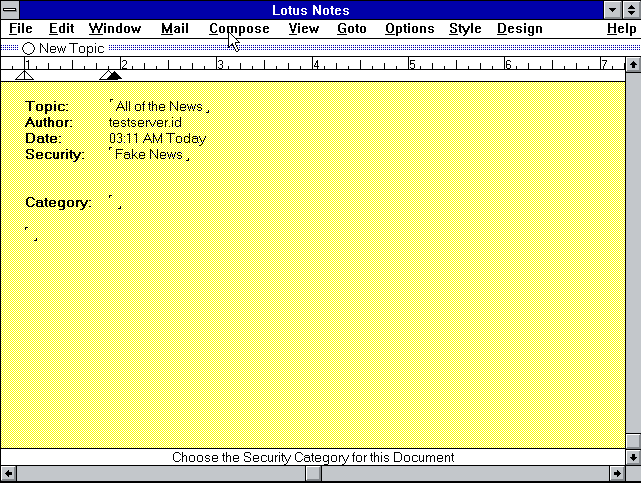Open the File menu
Viewport: 641px width, 483px height.
[x=21, y=29]
